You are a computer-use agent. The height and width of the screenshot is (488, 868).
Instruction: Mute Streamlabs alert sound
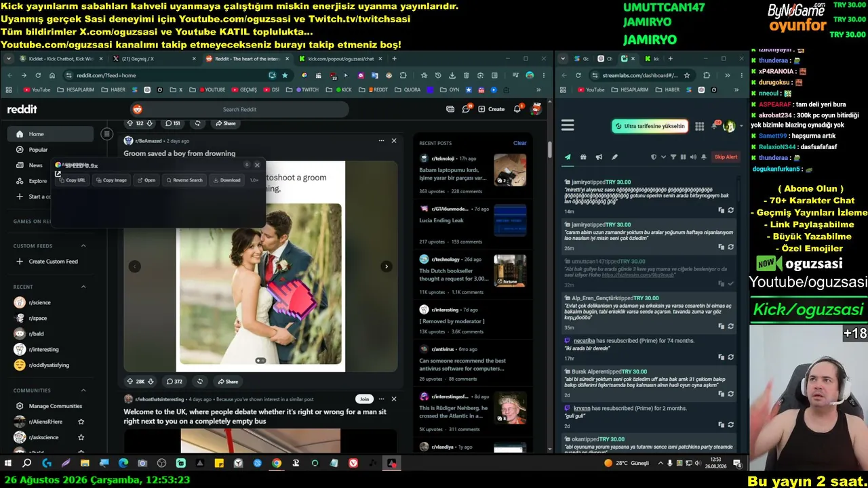[692, 157]
